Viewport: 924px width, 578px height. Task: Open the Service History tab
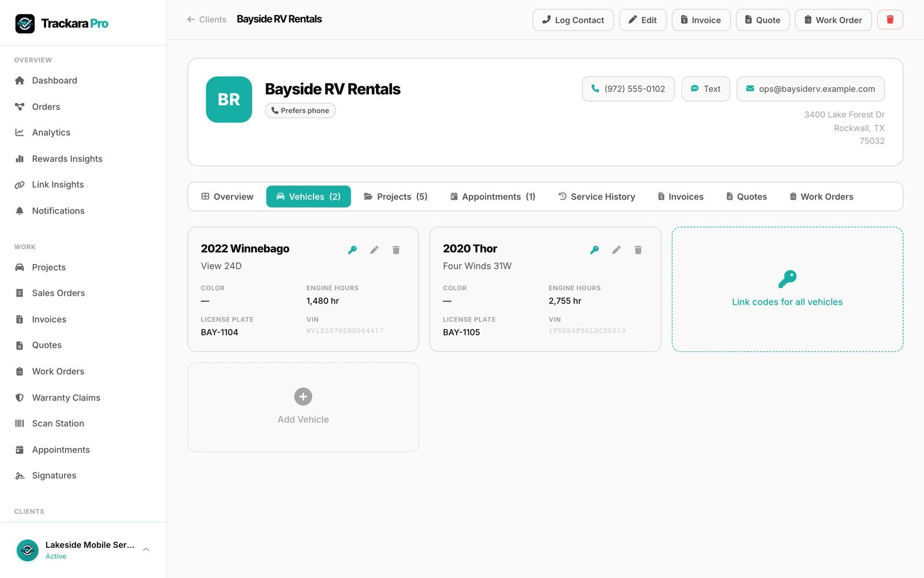pos(597,197)
